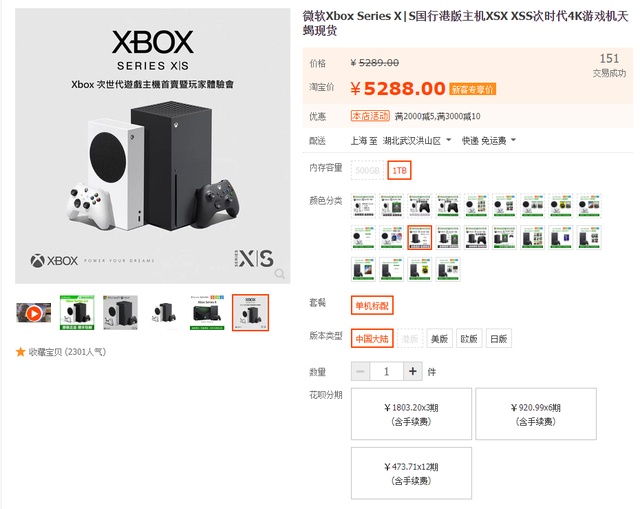Click the star favorite icon
Screen dimensions: 640x509
point(20,352)
